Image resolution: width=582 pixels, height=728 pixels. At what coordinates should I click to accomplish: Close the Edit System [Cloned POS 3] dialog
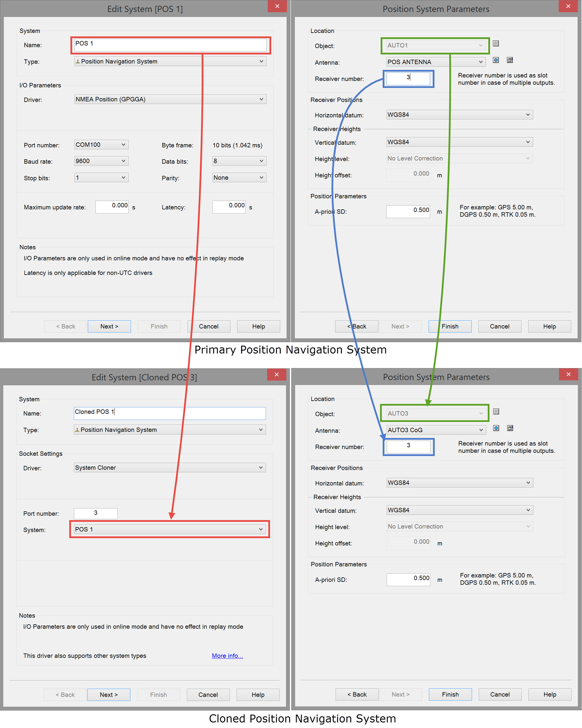(x=276, y=374)
